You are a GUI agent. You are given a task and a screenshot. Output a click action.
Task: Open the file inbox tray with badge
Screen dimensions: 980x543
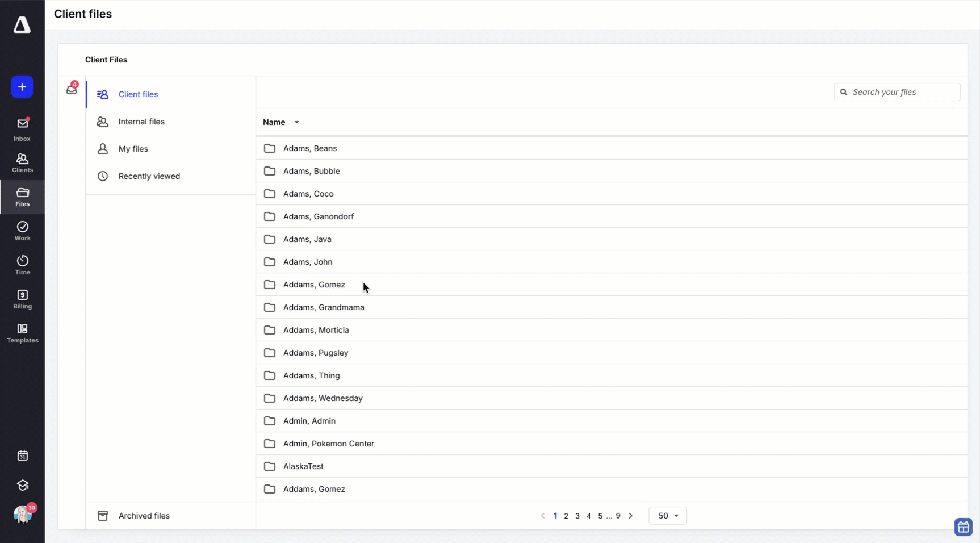(72, 89)
